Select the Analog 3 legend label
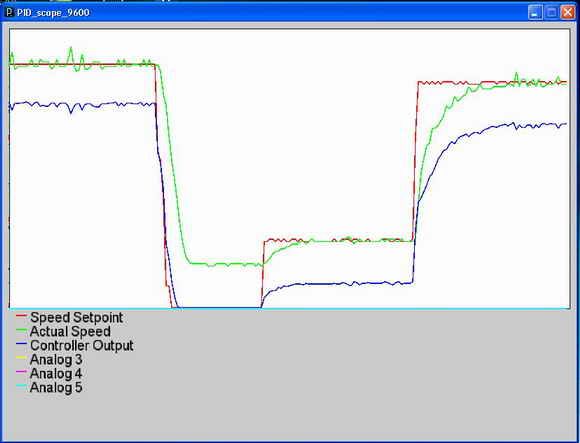 56,360
